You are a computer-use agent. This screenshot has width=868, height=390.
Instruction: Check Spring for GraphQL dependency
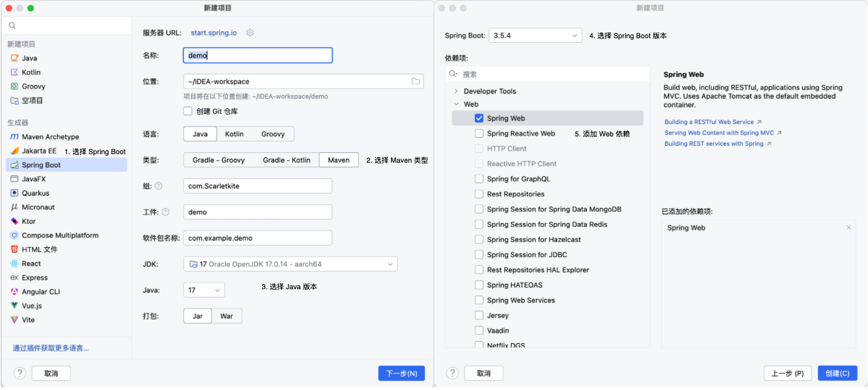[479, 179]
